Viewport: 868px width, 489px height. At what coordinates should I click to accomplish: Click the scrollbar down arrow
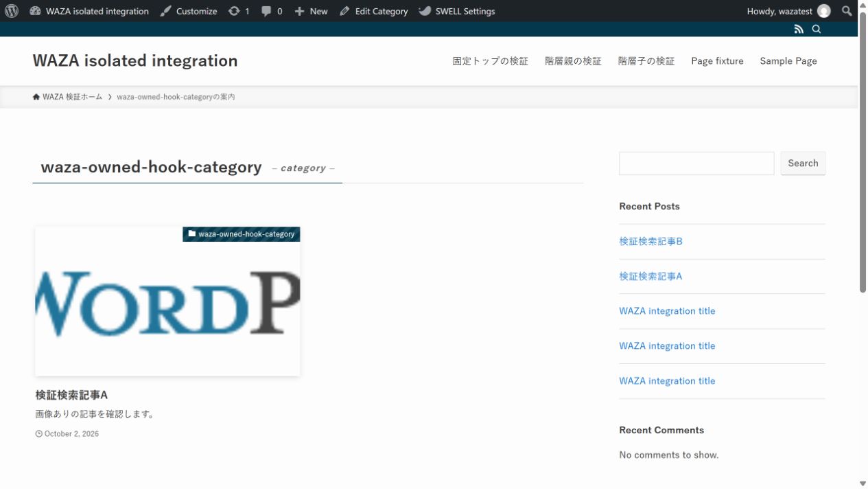[863, 484]
